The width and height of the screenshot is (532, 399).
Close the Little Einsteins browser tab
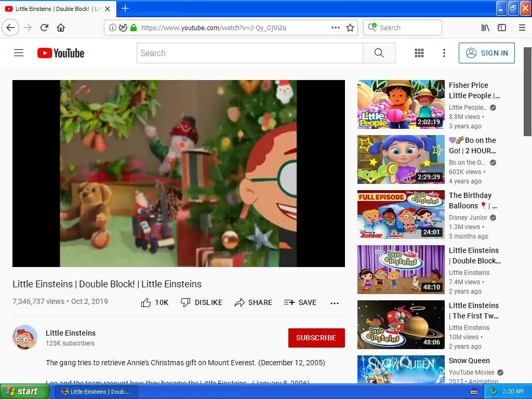click(x=108, y=9)
